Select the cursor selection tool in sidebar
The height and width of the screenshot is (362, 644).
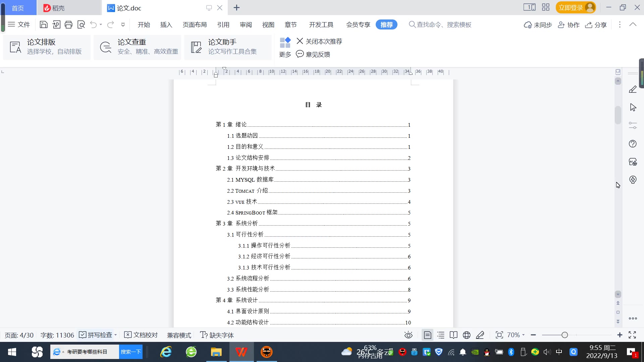click(633, 107)
